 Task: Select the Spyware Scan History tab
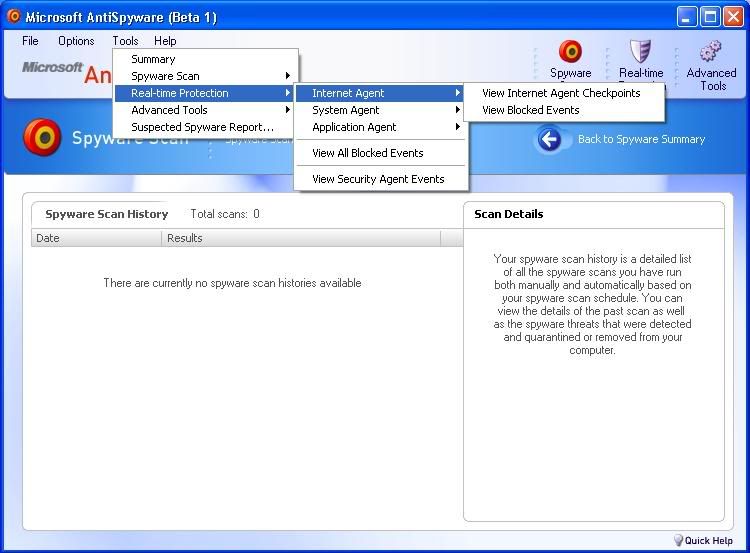point(106,214)
